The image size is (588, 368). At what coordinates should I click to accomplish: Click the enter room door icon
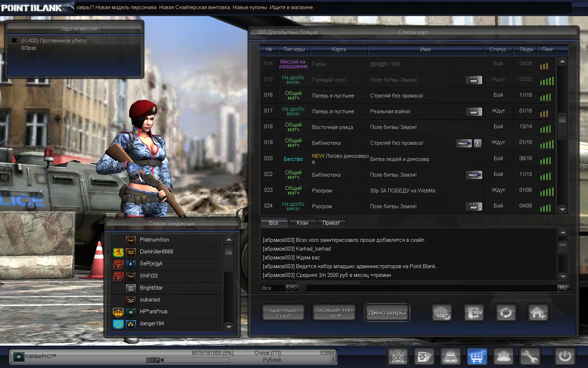[x=474, y=312]
